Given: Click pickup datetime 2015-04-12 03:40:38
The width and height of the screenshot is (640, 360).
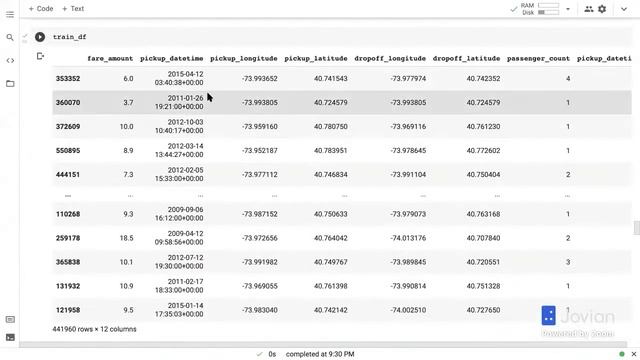Looking at the screenshot, I should [179, 78].
